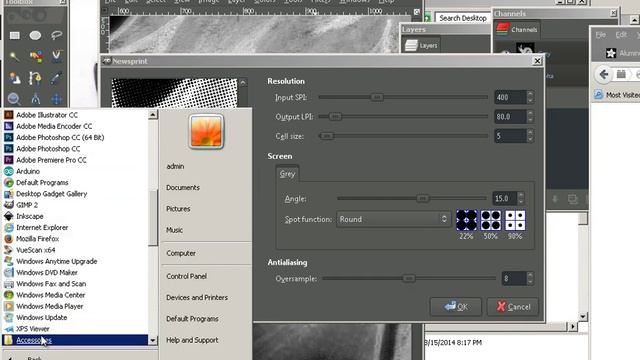Select the Free Select lasso tool

pyautogui.click(x=57, y=36)
